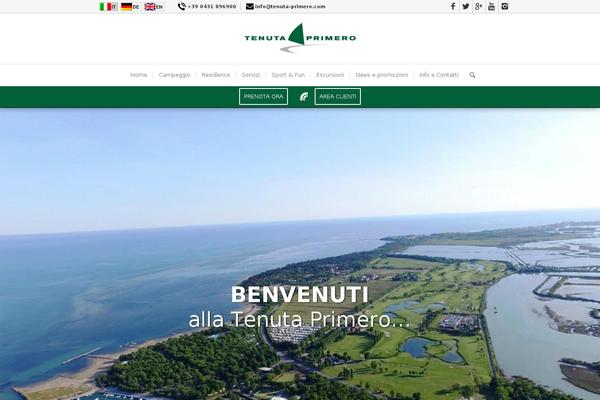
Task: Open the Instagram social icon
Action: click(505, 6)
